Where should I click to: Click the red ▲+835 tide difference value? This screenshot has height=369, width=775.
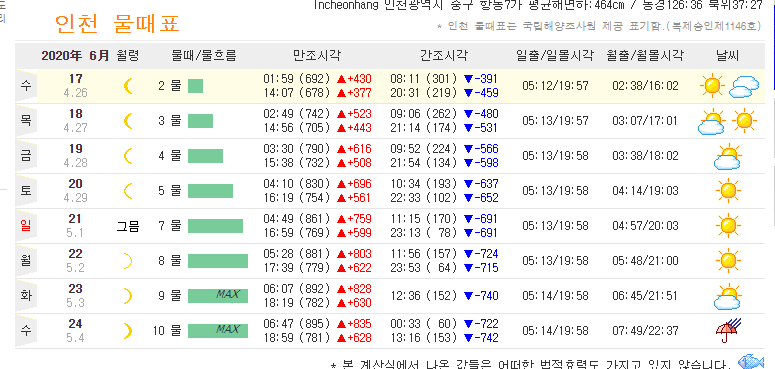354,324
